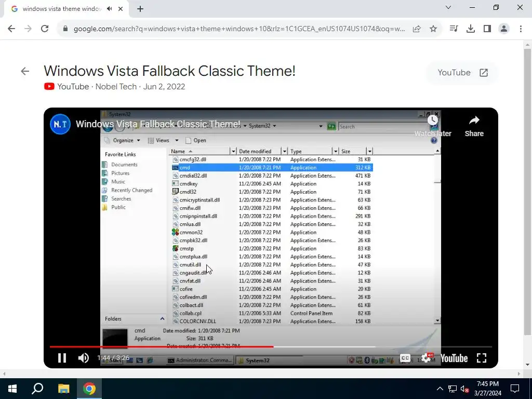Open Chrome's three-dot menu

521,29
